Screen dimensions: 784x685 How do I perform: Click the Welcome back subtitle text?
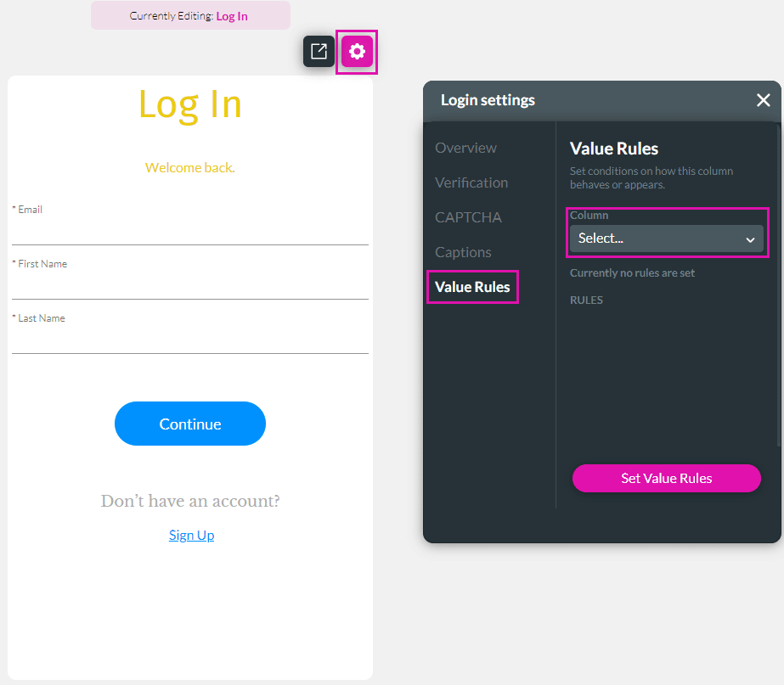pos(190,168)
